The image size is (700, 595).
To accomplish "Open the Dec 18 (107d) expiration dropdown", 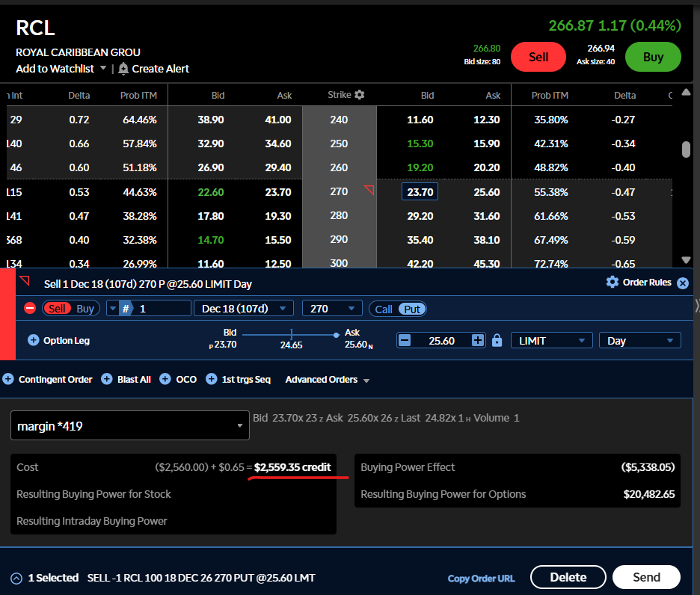I will (244, 309).
